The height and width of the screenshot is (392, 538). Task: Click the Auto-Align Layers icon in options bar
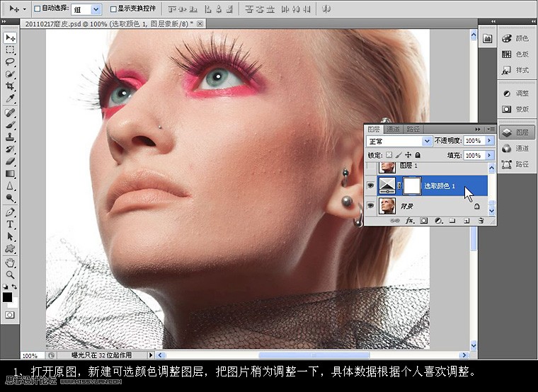tap(326, 9)
